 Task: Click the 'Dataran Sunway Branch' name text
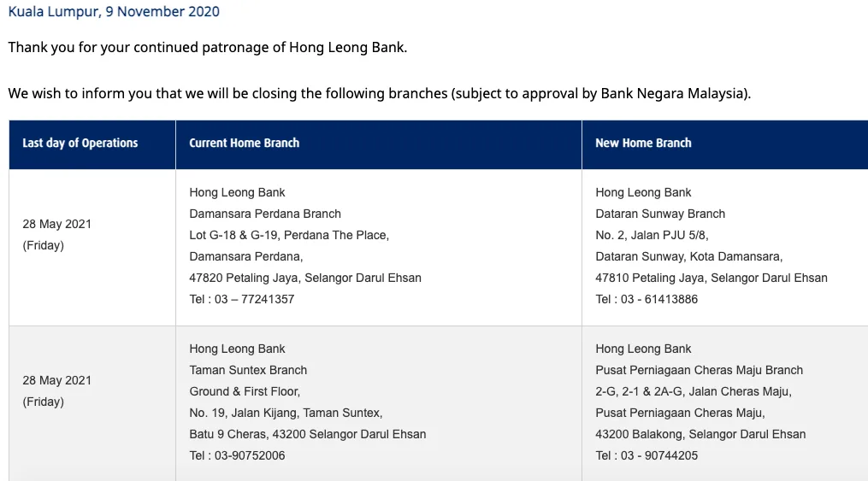point(660,214)
